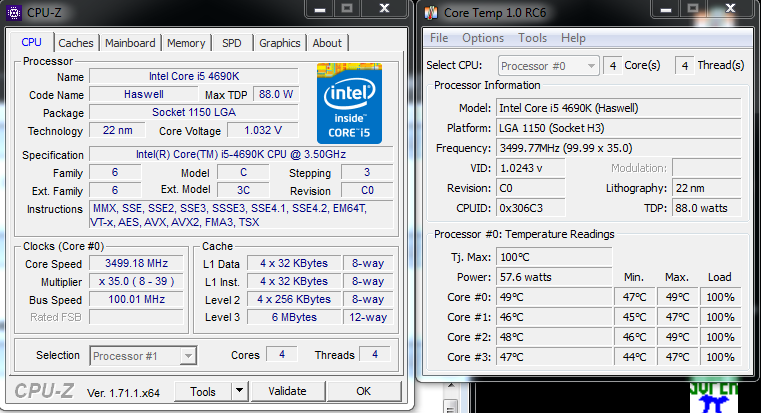Click the CPU-Z app icon in title bar

point(14,13)
